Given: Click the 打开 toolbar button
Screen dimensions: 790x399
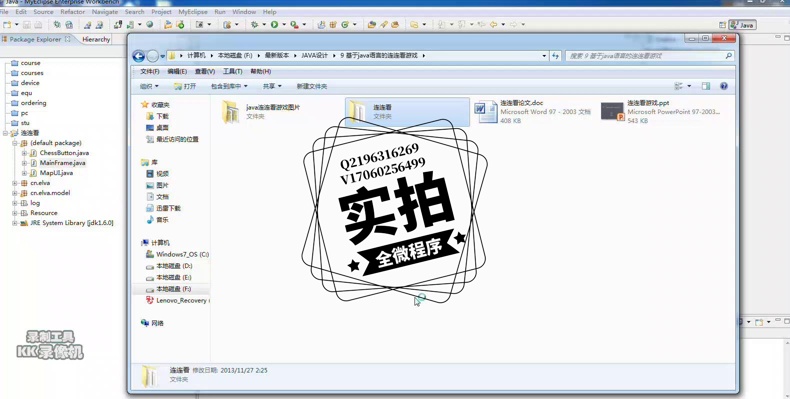Looking at the screenshot, I should [185, 86].
